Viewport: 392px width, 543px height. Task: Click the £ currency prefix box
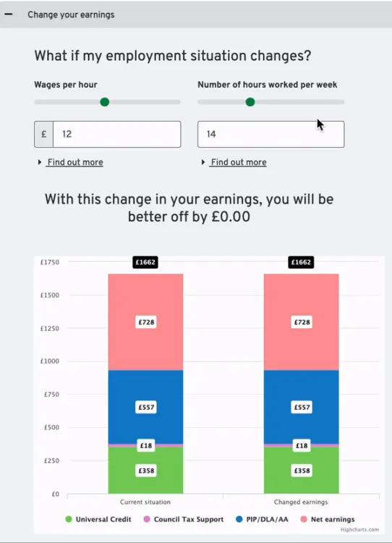(44, 134)
